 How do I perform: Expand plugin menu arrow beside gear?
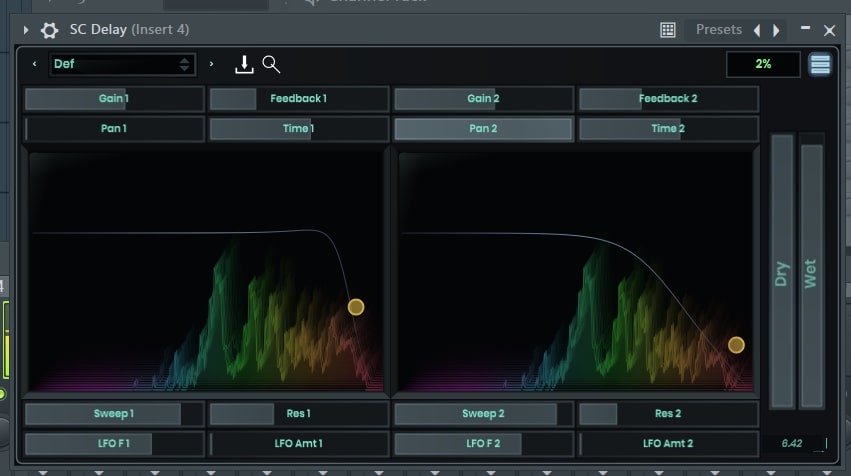point(26,30)
